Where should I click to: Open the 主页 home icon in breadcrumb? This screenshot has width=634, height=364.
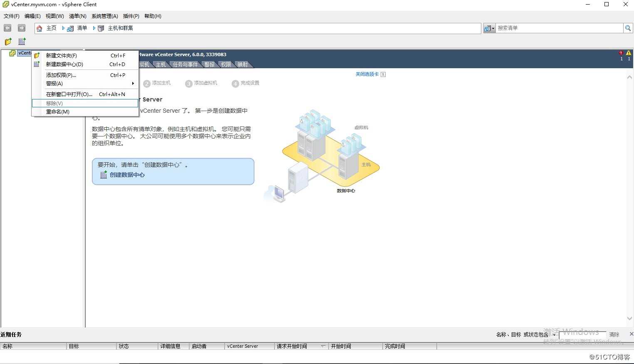pos(40,28)
